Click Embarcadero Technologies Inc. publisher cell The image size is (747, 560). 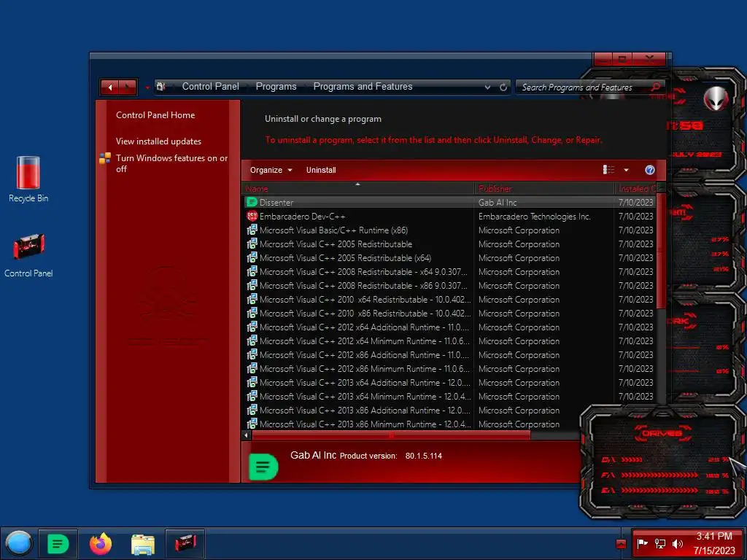coord(535,216)
